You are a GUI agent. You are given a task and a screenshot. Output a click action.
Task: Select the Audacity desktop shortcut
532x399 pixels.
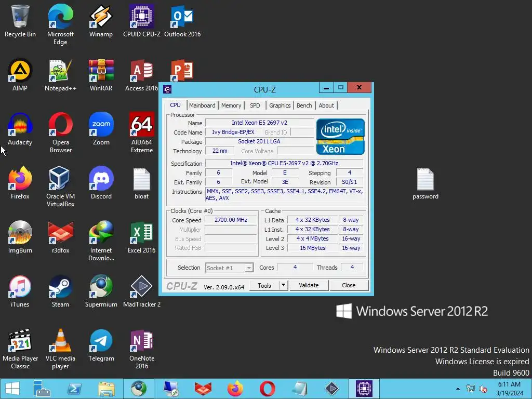click(x=20, y=129)
